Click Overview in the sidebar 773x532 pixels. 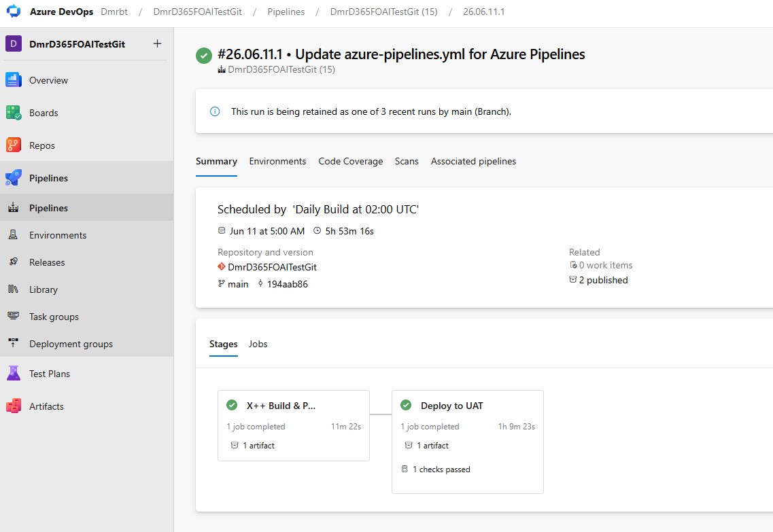tap(48, 80)
